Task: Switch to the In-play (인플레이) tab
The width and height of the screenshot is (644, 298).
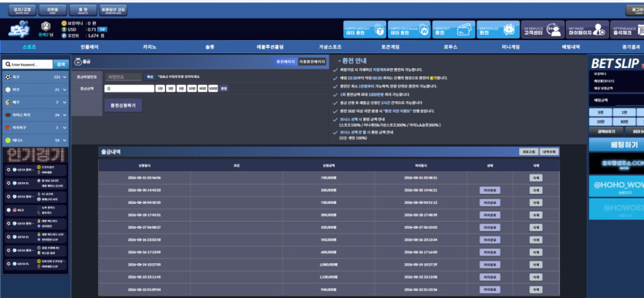Action: (89, 47)
